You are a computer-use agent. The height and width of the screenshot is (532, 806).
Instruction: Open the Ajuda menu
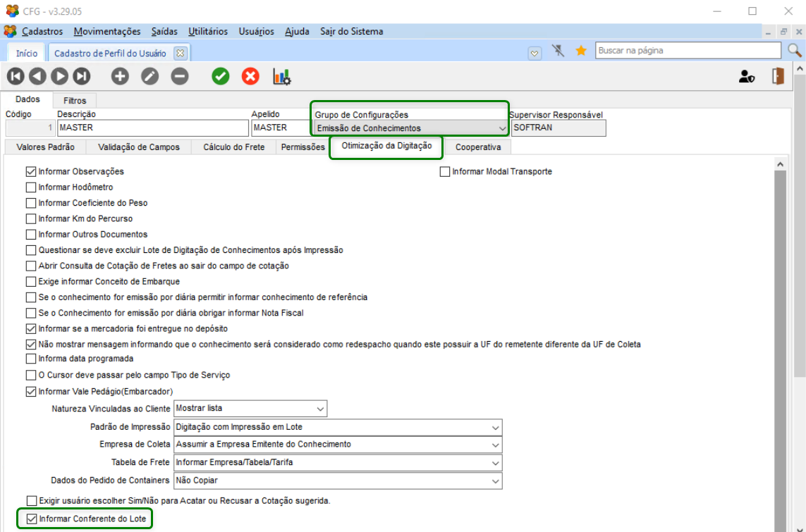297,31
